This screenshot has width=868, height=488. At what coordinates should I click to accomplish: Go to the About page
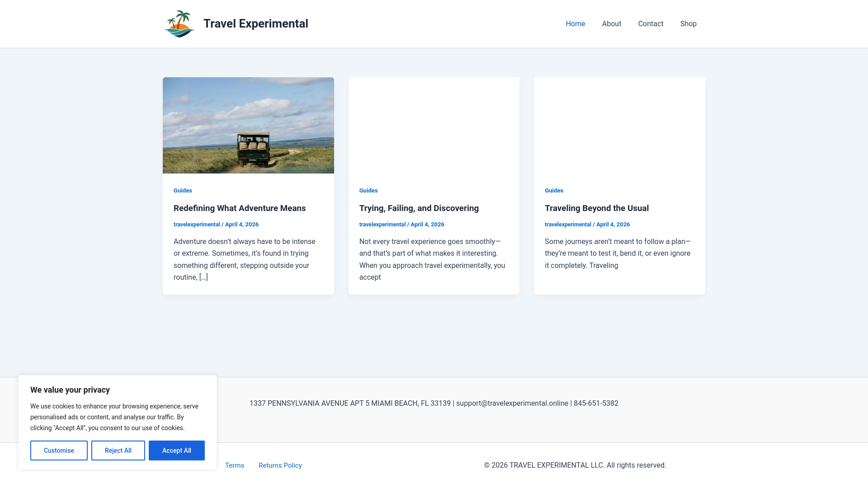coord(611,23)
